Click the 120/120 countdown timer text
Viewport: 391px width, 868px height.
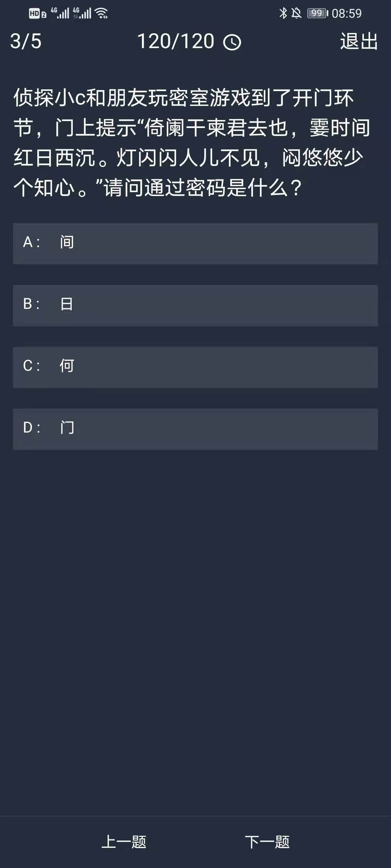[x=176, y=41]
